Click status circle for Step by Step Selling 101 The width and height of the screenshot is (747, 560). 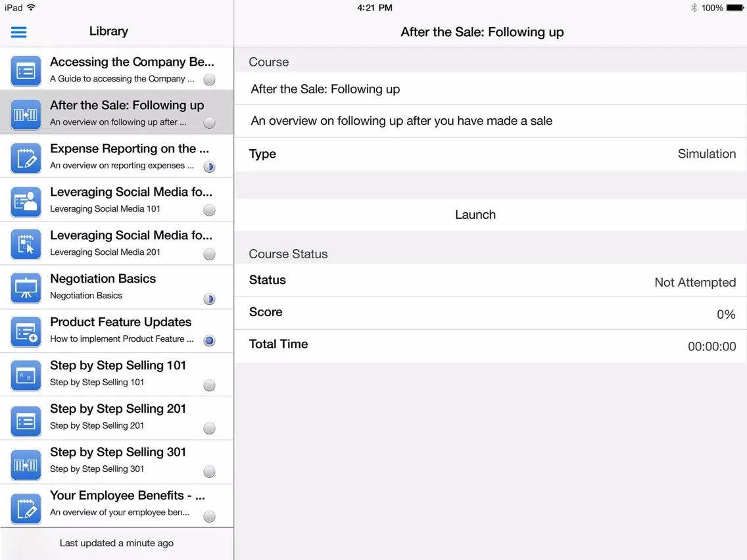tap(209, 385)
